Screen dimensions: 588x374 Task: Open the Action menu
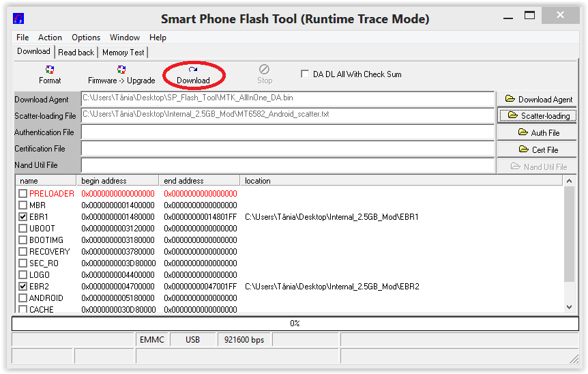tap(50, 38)
